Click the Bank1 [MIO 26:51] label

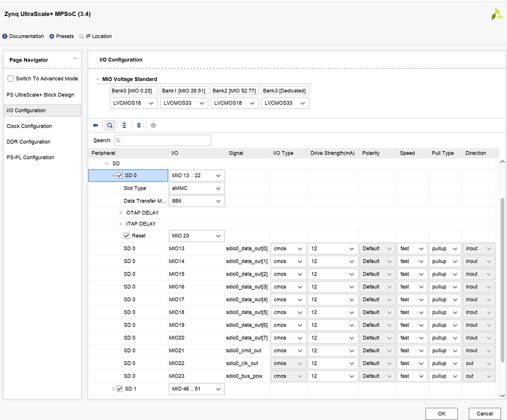[x=184, y=91]
